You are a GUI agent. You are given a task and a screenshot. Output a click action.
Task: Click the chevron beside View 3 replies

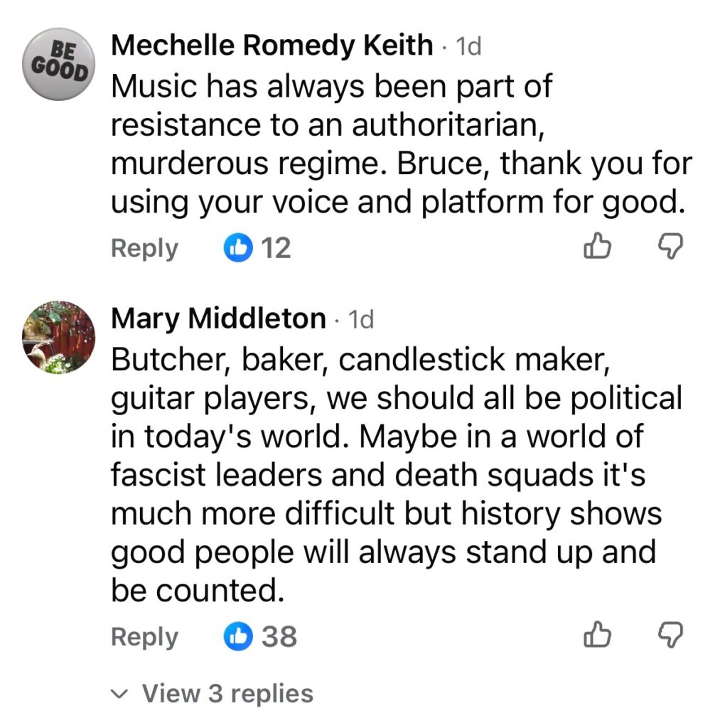[x=122, y=694]
